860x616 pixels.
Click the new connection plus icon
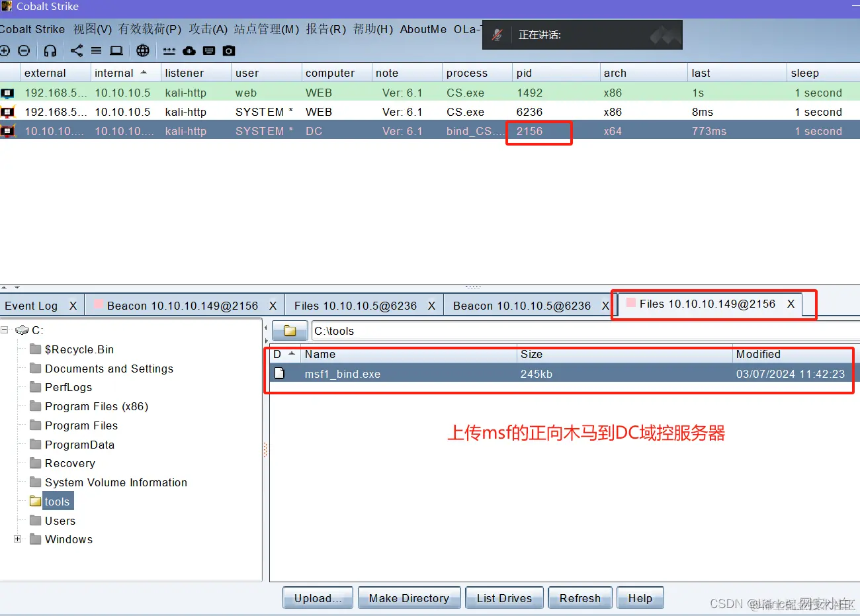point(5,51)
